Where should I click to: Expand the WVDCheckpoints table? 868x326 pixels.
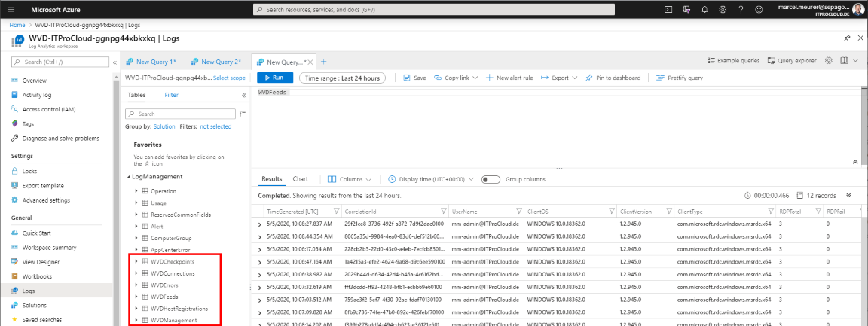(x=136, y=261)
